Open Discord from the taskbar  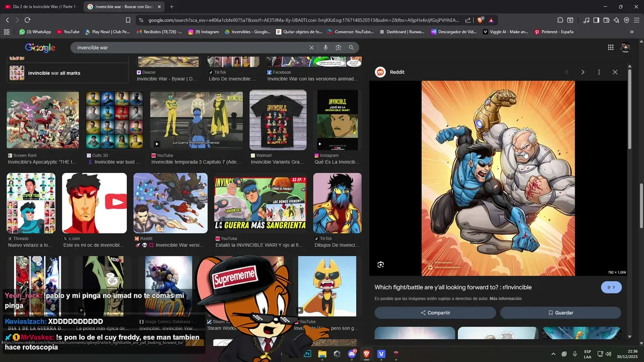tap(352, 354)
